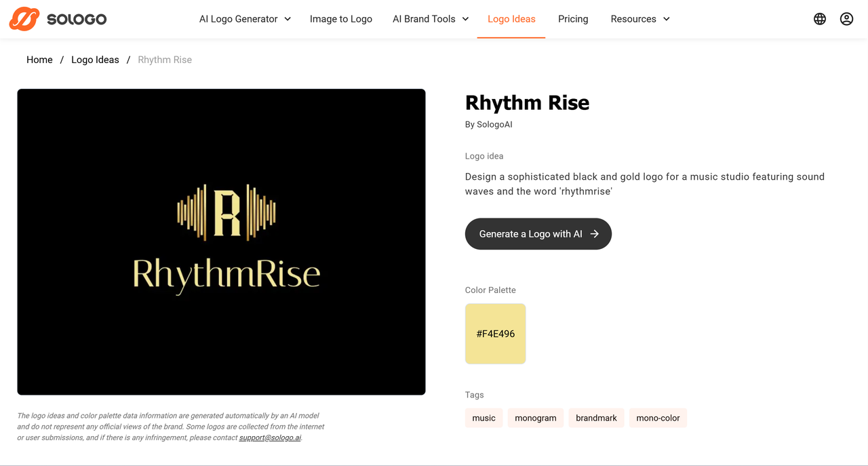868x466 pixels.
Task: Expand the AI Logo Generator dropdown
Action: [245, 19]
